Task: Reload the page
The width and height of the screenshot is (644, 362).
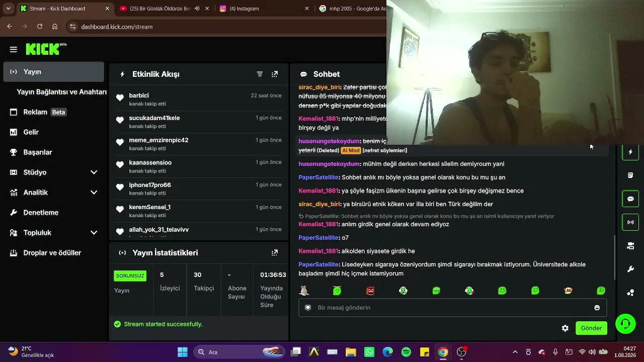Action: coord(40,27)
